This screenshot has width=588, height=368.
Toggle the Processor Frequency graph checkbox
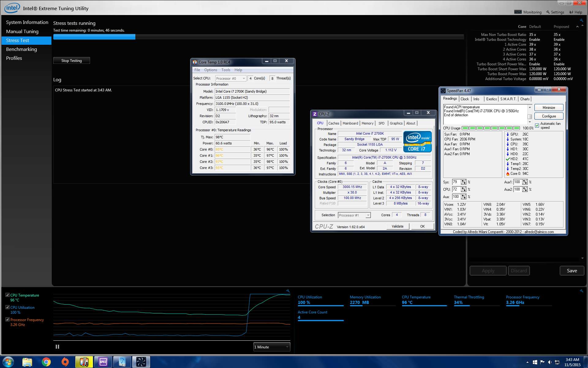coord(7,320)
